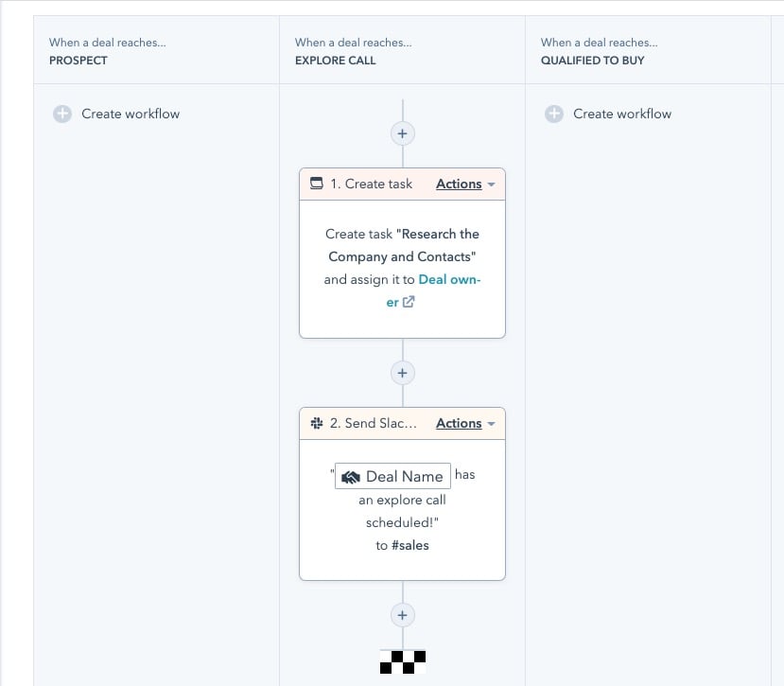Viewport: 784px width, 686px height.
Task: Select the EXPLORE CALL stage header
Action: pos(336,60)
